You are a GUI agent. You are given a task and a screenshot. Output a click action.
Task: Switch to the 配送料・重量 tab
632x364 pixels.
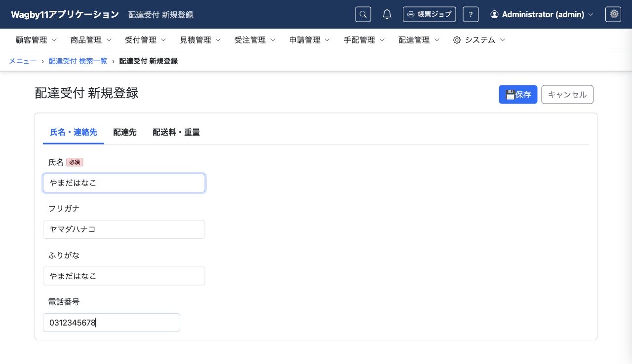point(176,133)
